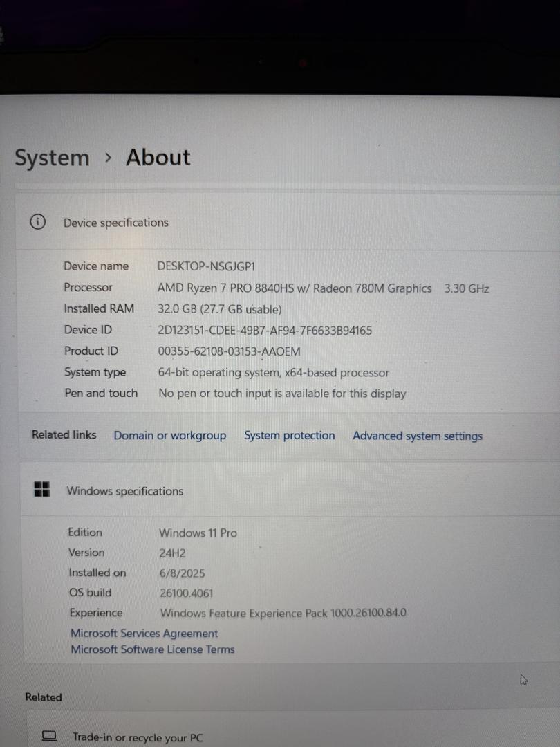The height and width of the screenshot is (747, 560).
Task: Expand Trade-in or recycle your PC
Action: (x=138, y=737)
